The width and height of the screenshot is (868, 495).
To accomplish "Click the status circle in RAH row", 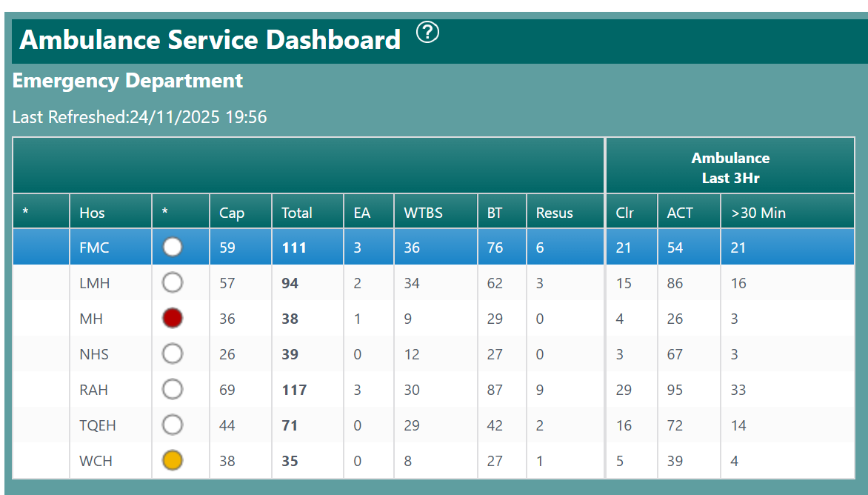I will coord(173,390).
